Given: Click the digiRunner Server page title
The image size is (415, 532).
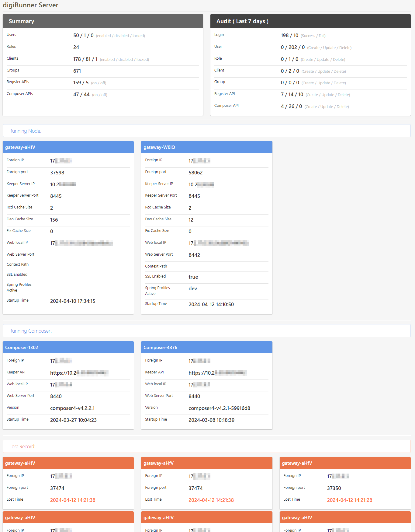Looking at the screenshot, I should [30, 5].
